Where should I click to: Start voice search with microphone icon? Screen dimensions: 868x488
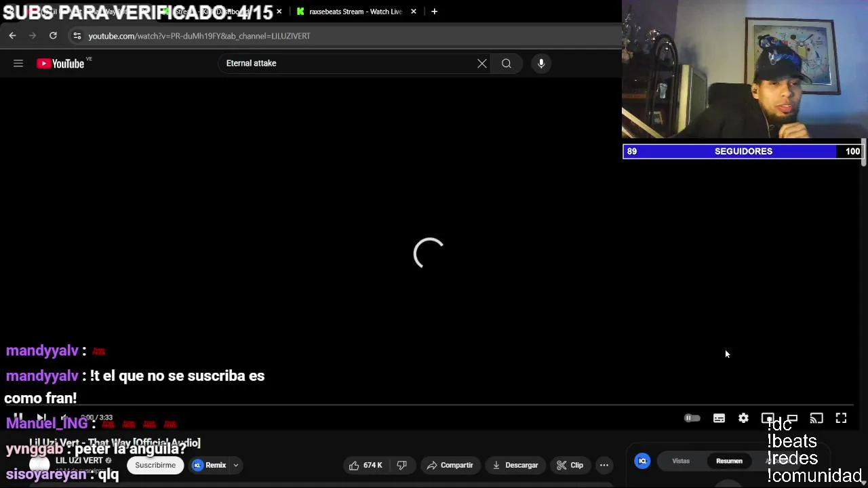point(541,63)
